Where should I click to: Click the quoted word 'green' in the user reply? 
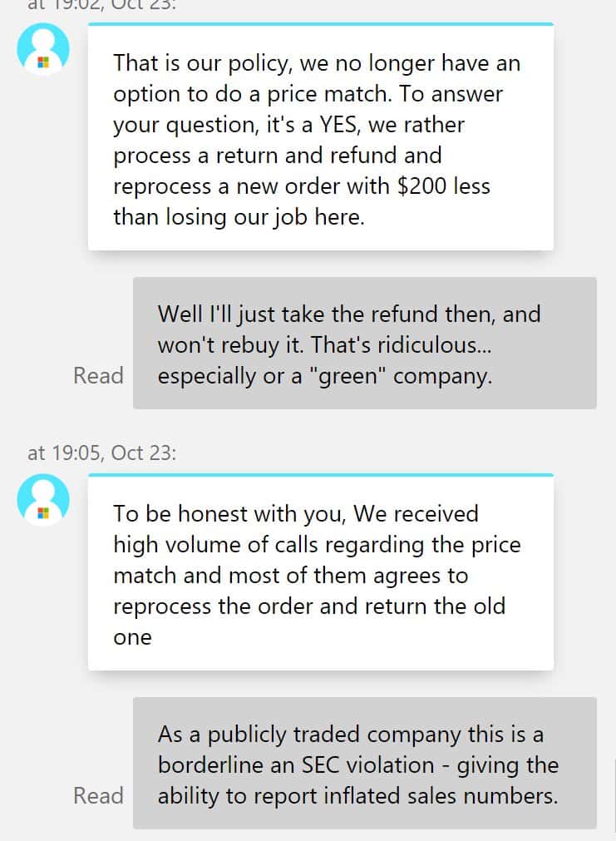[347, 376]
